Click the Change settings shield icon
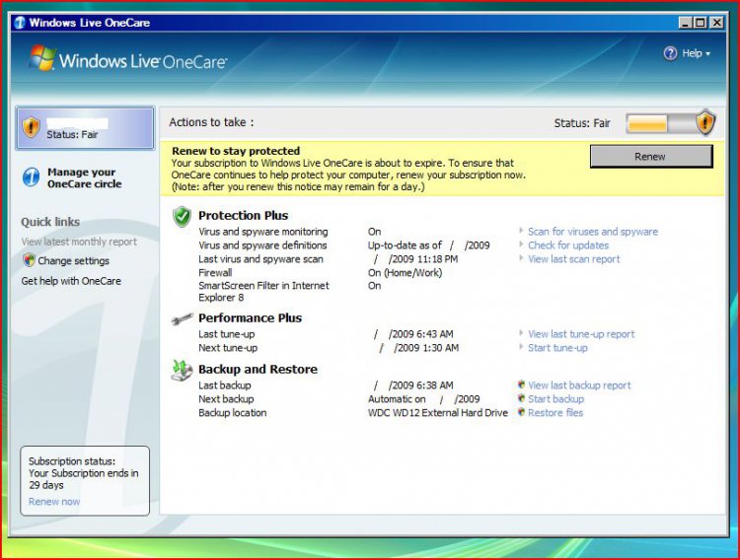Screen dimensions: 740x560 pos(29,260)
